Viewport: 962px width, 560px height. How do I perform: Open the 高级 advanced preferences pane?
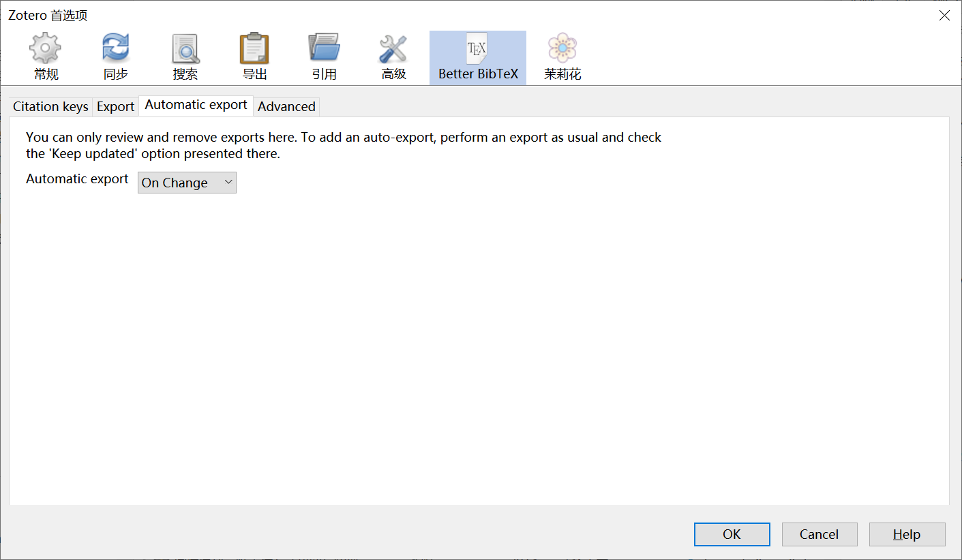(x=394, y=57)
